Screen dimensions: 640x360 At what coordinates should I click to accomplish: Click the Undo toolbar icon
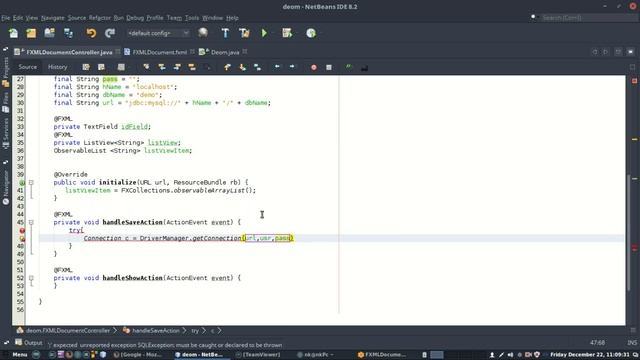click(91, 33)
